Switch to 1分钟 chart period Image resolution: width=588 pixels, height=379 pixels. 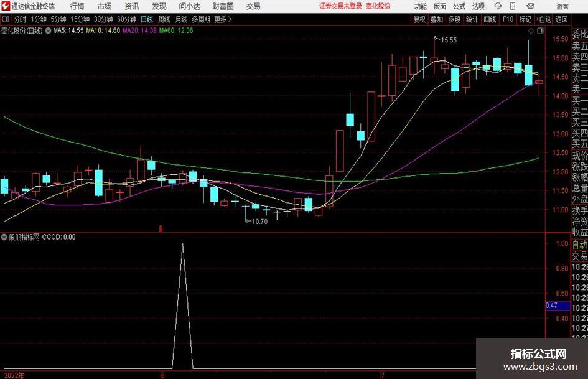point(39,19)
